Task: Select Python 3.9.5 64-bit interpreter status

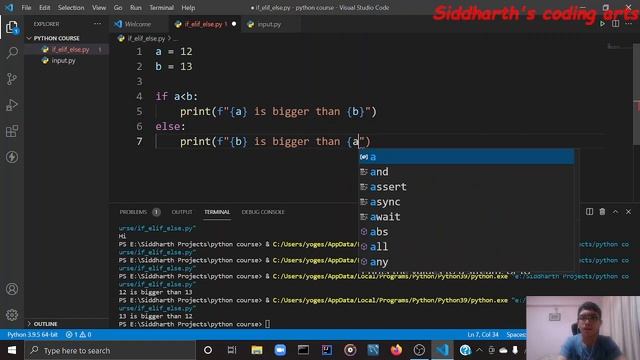Action: click(32, 335)
